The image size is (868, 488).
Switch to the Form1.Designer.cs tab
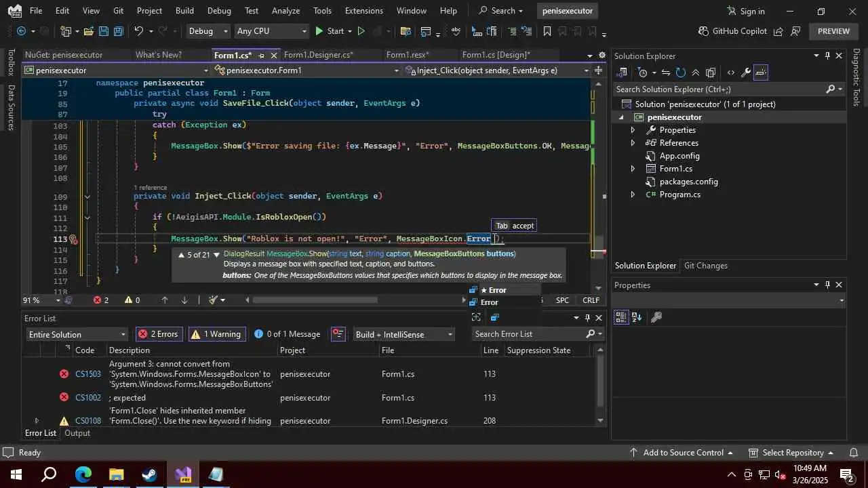pos(318,55)
